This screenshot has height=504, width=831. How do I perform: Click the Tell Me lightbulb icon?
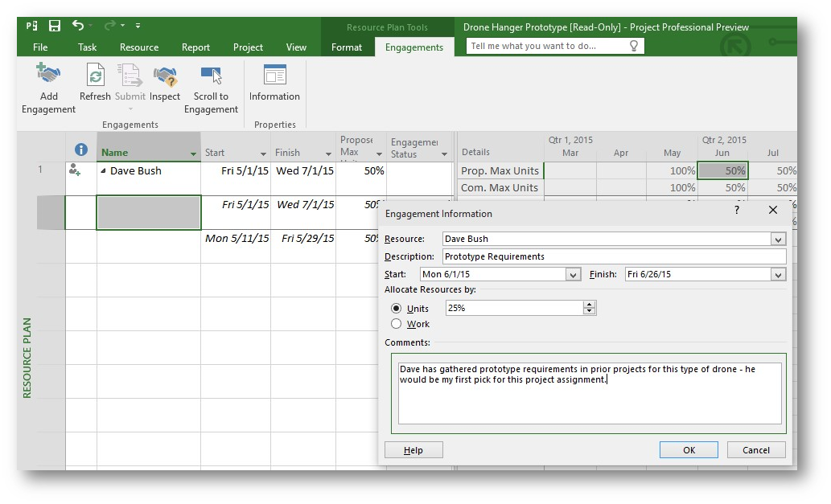click(634, 46)
